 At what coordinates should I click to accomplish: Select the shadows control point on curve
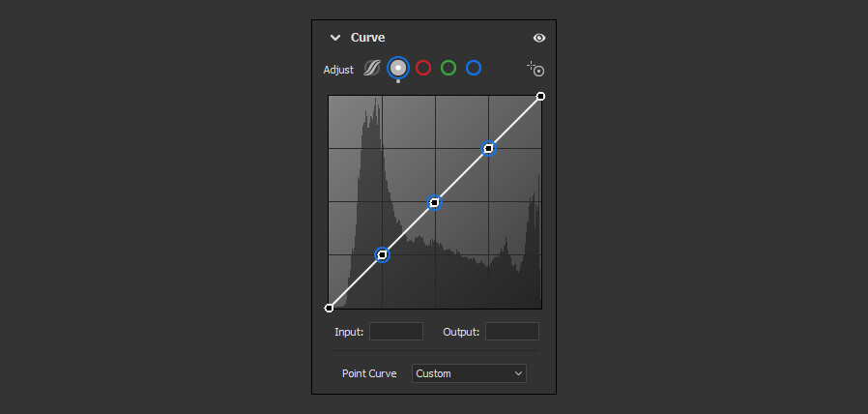(382, 255)
